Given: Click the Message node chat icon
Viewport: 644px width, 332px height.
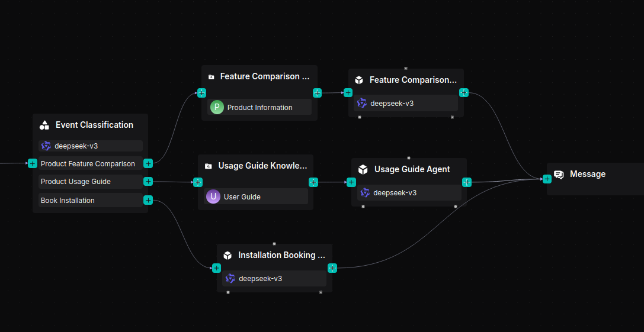Looking at the screenshot, I should click(x=559, y=175).
